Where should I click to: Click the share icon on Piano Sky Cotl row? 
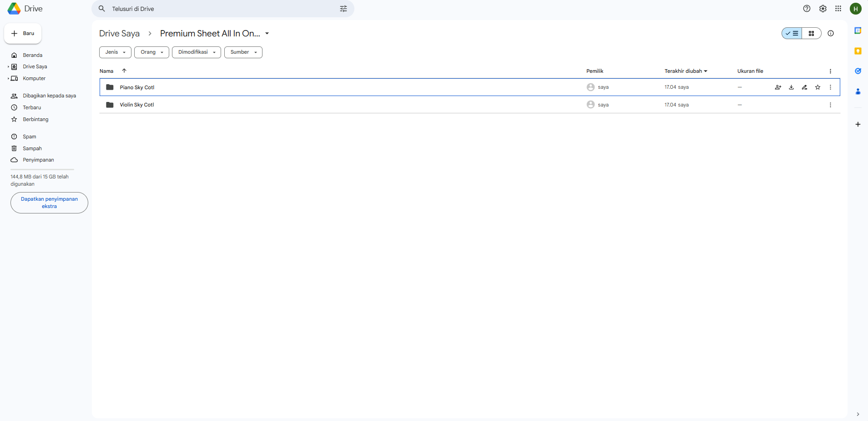pyautogui.click(x=778, y=87)
